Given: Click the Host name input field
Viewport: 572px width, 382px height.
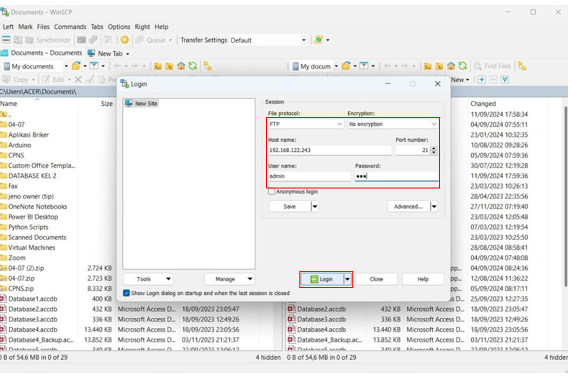Looking at the screenshot, I should point(329,150).
